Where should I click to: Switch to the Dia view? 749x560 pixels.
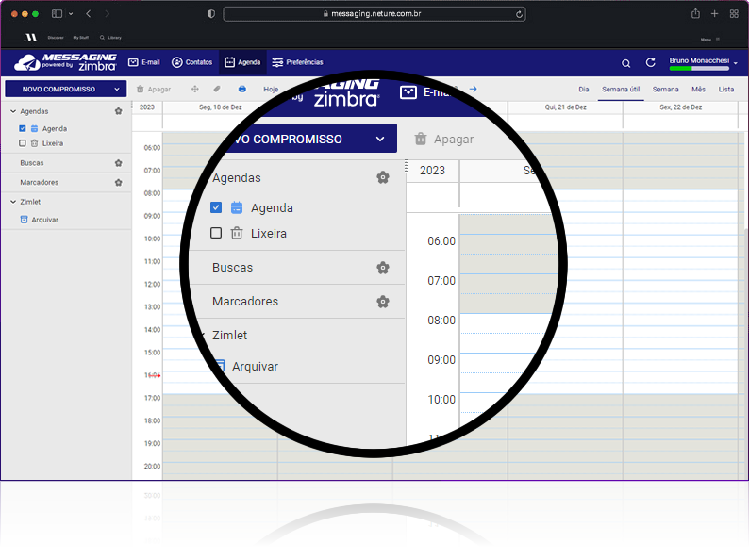coord(584,90)
